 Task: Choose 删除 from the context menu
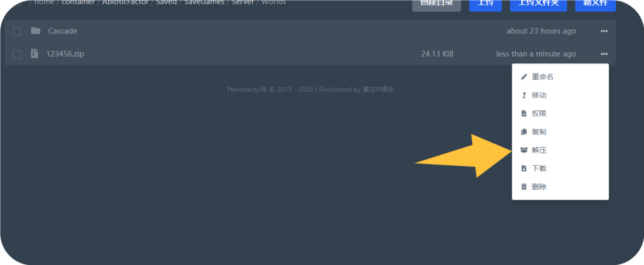tap(539, 187)
